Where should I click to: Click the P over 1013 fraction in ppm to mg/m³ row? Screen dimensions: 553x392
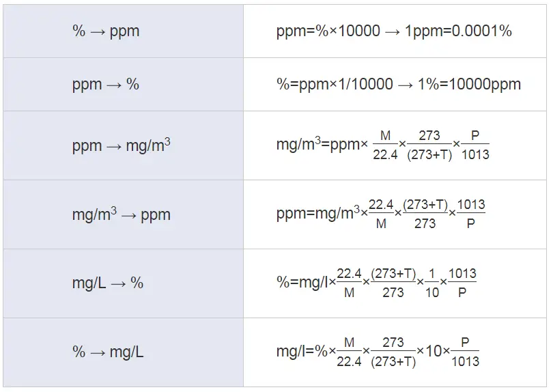coord(475,145)
